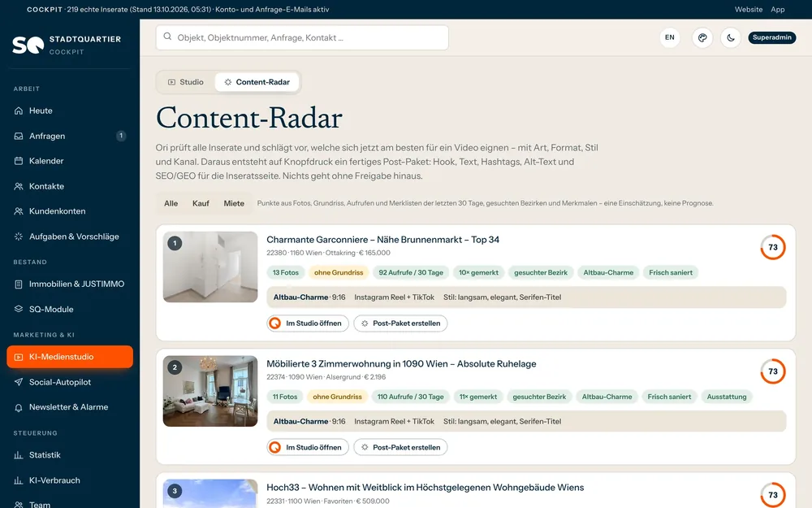Image resolution: width=812 pixels, height=508 pixels.
Task: Switch language with the EN button
Action: (x=670, y=38)
